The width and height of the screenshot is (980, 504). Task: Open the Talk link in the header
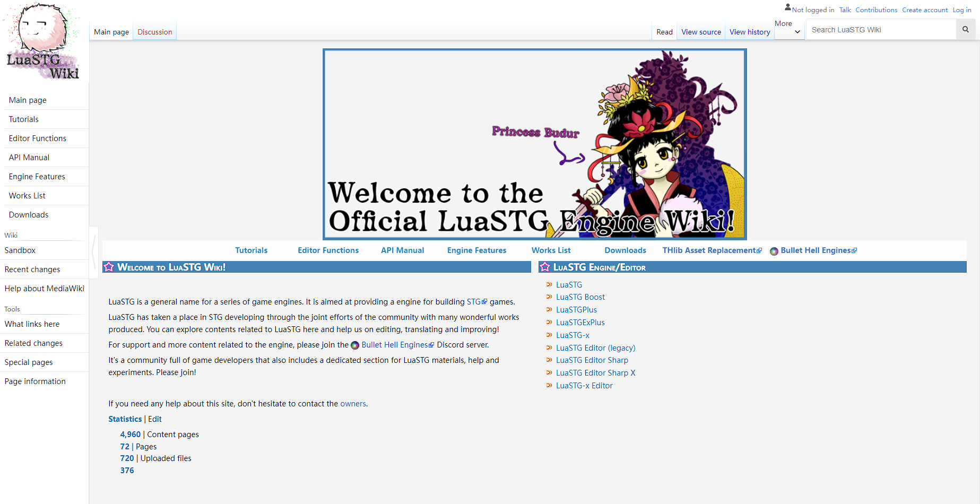coord(845,10)
